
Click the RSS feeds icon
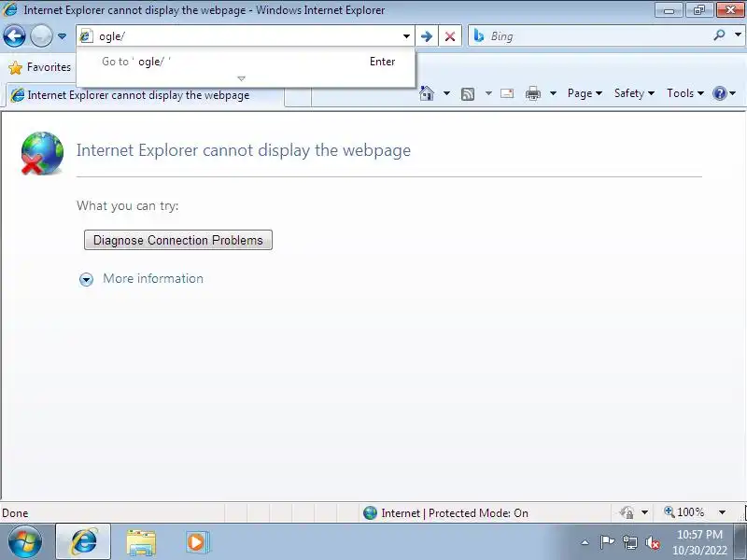click(x=468, y=94)
